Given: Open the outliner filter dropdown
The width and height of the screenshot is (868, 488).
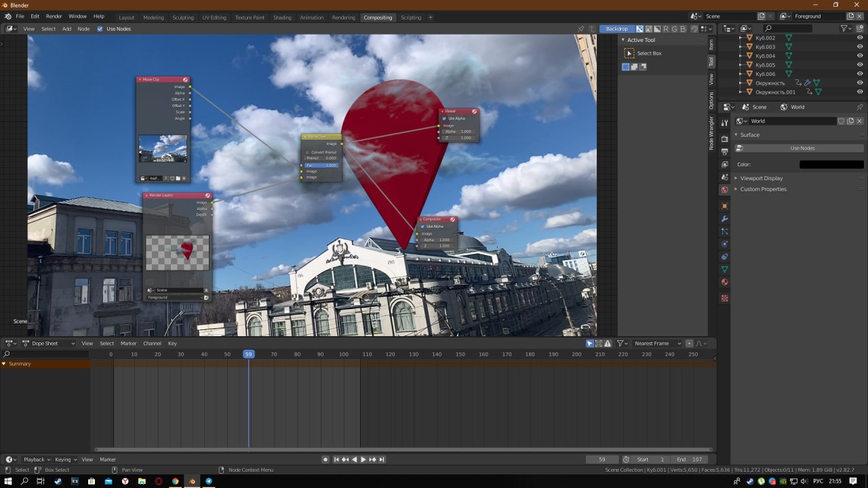Looking at the screenshot, I should pyautogui.click(x=846, y=28).
